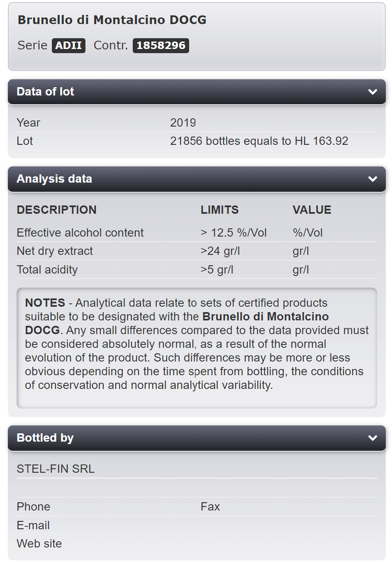392x562 pixels.
Task: Click the Bottled by header title
Action: [45, 438]
